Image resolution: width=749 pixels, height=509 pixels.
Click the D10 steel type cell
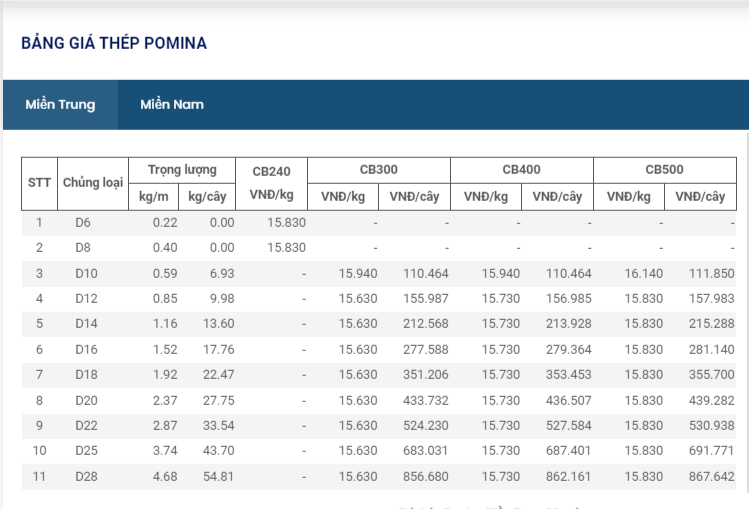(87, 273)
